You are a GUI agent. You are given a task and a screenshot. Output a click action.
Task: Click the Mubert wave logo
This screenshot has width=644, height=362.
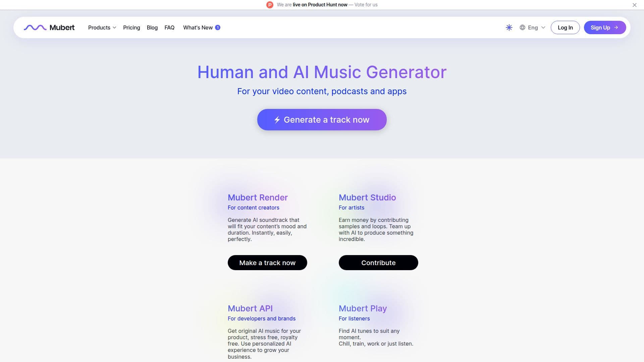35,27
